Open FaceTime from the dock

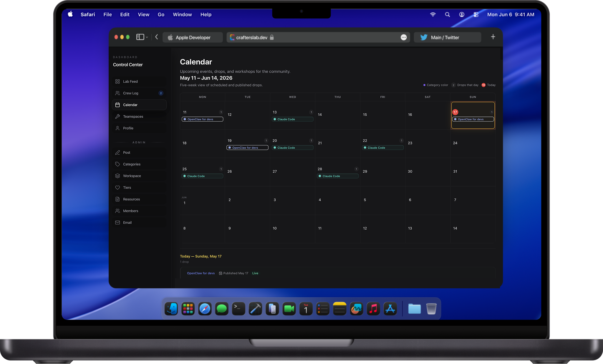pyautogui.click(x=289, y=309)
